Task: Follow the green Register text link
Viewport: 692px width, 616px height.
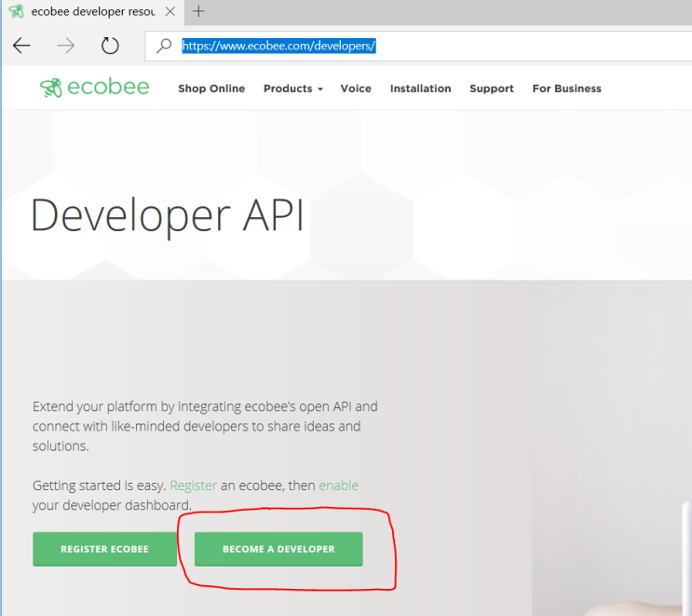Action: (193, 486)
